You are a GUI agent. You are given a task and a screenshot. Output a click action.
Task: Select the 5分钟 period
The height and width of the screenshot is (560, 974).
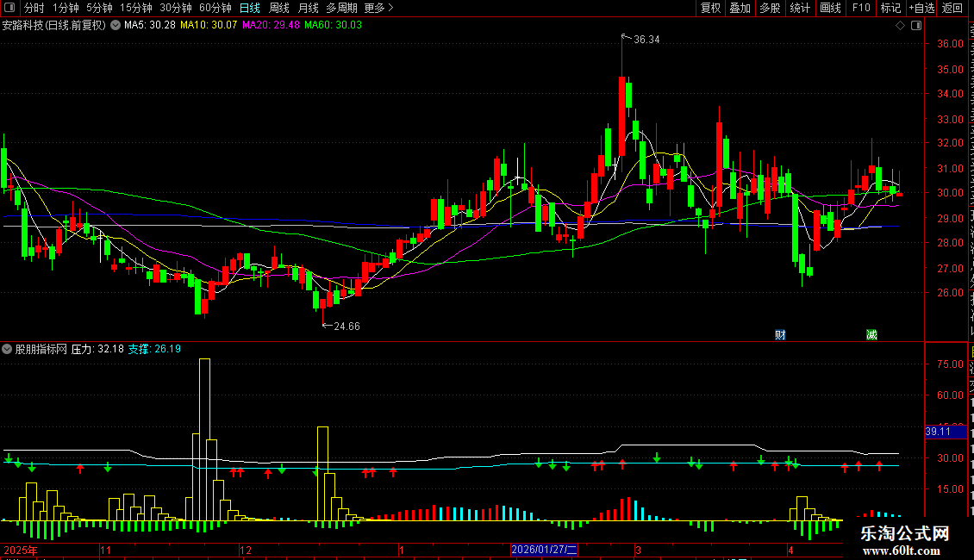pyautogui.click(x=99, y=8)
